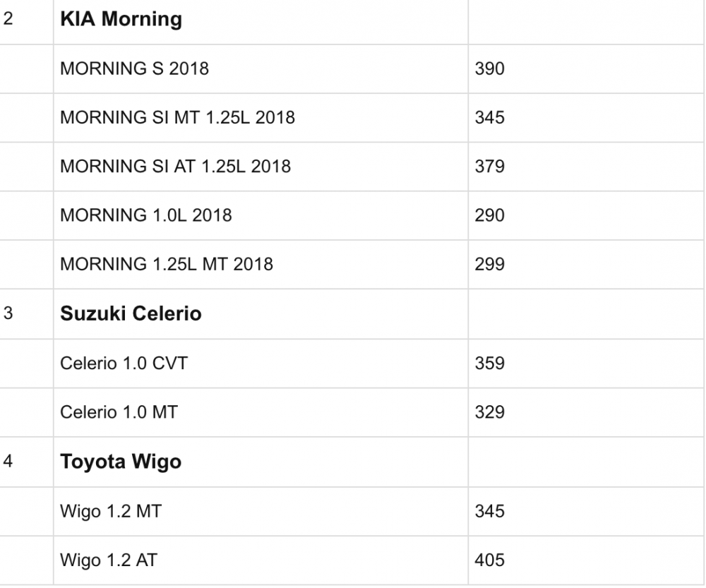Click the Wigo 1.2 AT cell
Image resolution: width=706 pixels, height=588 pixels.
(x=109, y=560)
